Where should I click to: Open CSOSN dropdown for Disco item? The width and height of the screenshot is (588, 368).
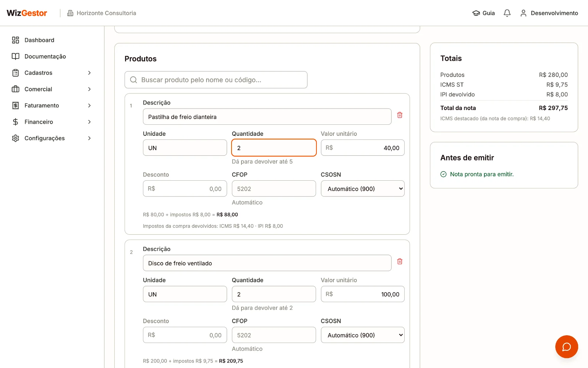click(x=363, y=335)
